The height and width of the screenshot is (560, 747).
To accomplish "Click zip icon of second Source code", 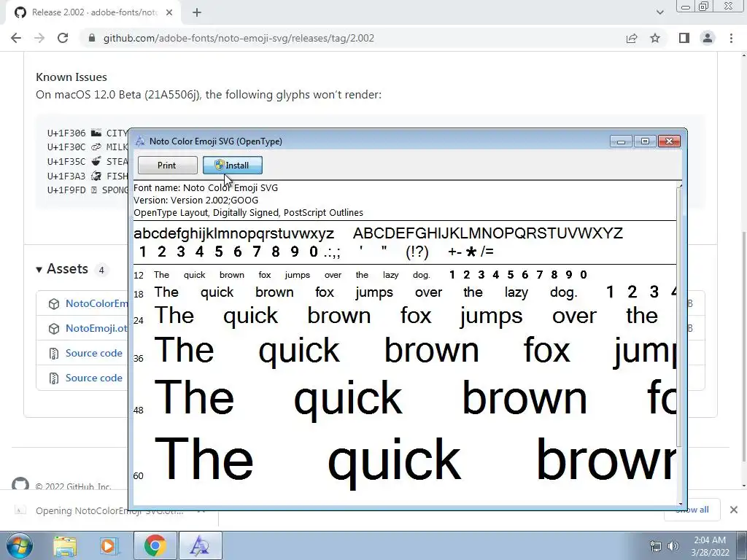I will tap(54, 378).
